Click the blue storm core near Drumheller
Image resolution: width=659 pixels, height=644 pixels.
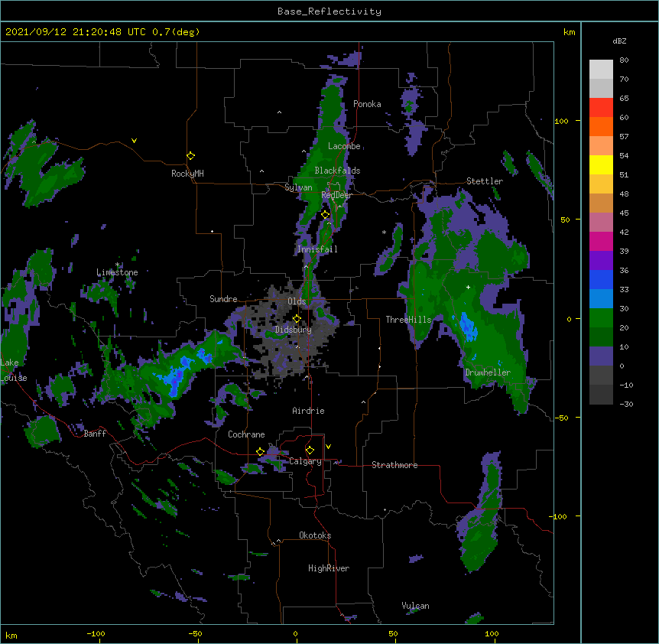tap(468, 327)
